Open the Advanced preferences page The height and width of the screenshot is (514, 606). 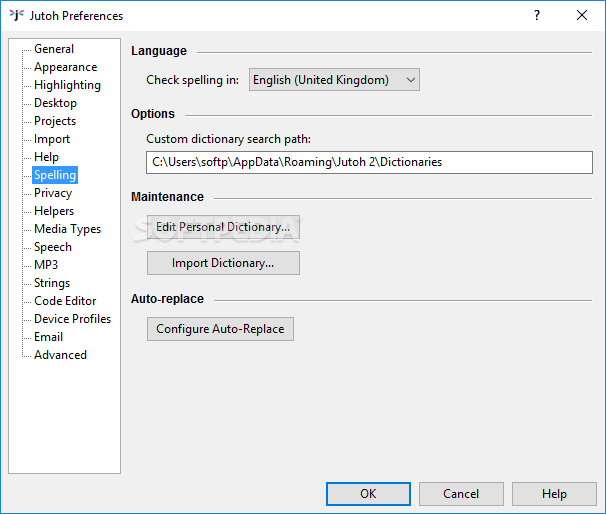pos(60,355)
